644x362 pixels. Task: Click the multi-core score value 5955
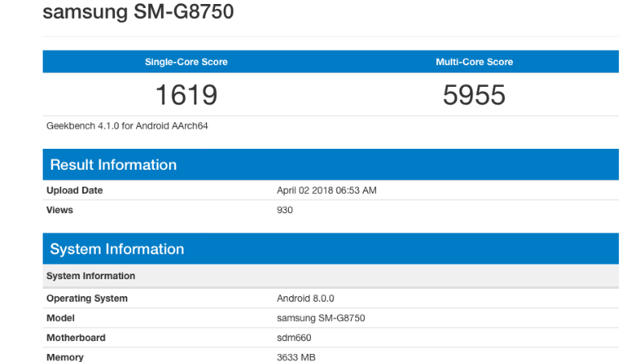(474, 95)
